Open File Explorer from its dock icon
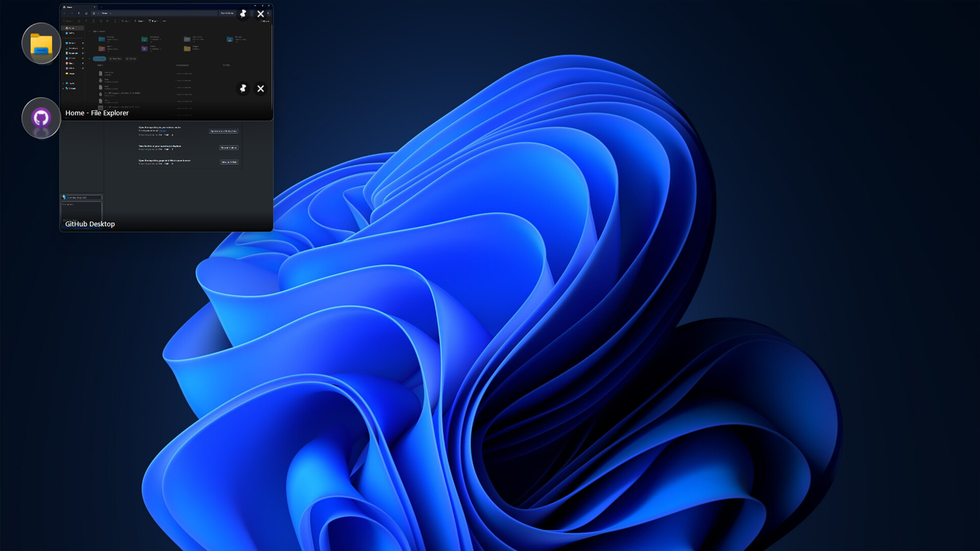The width and height of the screenshot is (980, 551). click(x=41, y=43)
